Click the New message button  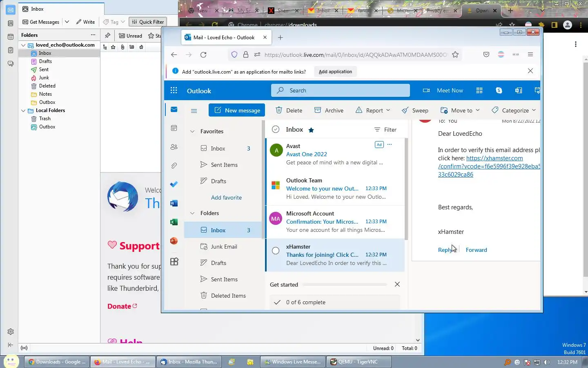(x=237, y=110)
